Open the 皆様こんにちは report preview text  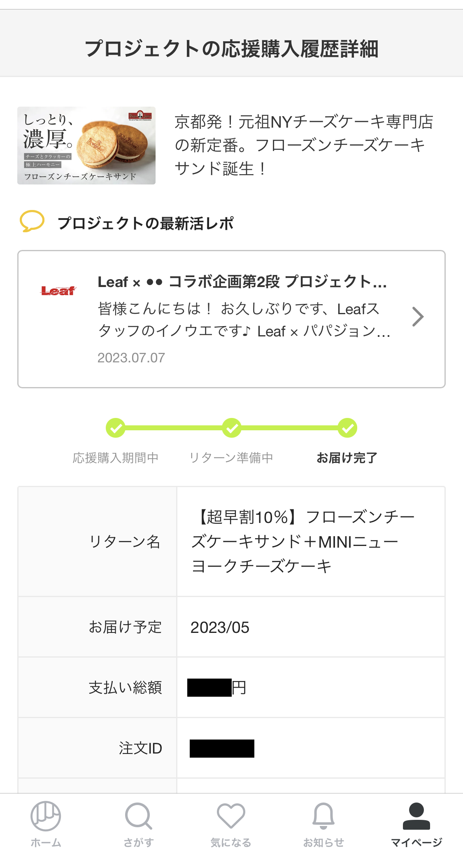tap(244, 320)
